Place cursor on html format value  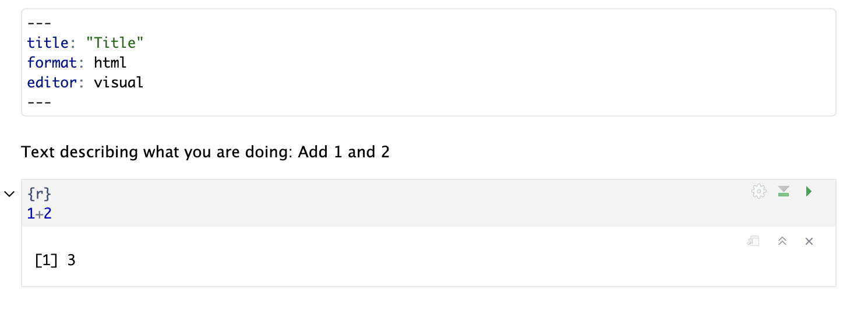110,62
